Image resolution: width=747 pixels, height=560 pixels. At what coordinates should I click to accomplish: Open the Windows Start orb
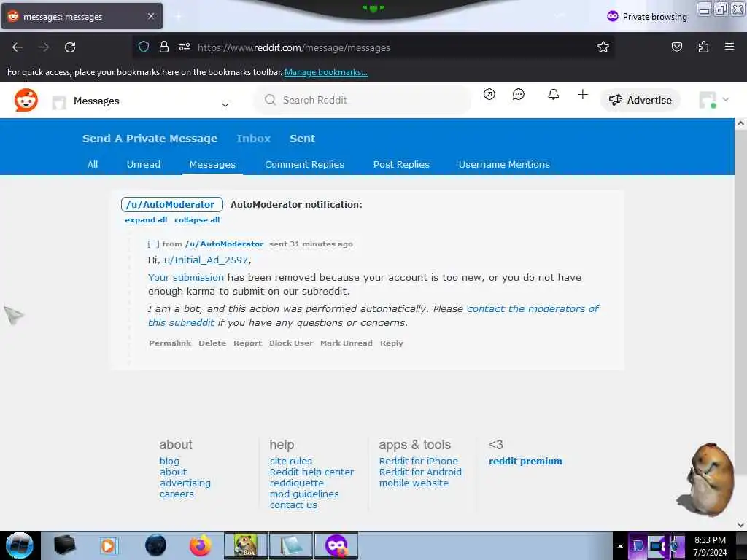coord(20,545)
